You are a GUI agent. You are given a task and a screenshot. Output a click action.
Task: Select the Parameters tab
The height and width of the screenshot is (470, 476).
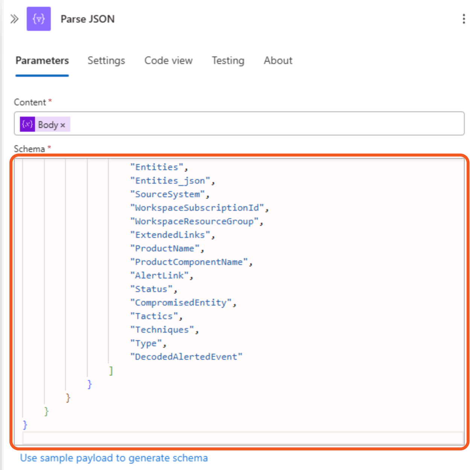[42, 61]
